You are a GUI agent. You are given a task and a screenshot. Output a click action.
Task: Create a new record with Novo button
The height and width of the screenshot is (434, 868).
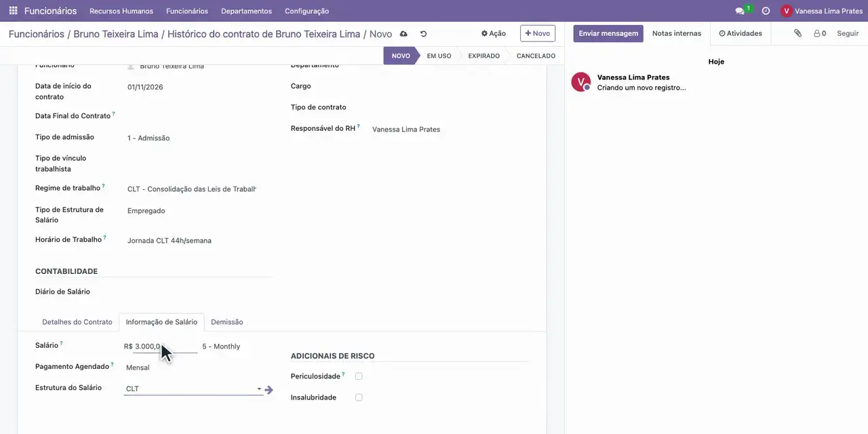(538, 33)
